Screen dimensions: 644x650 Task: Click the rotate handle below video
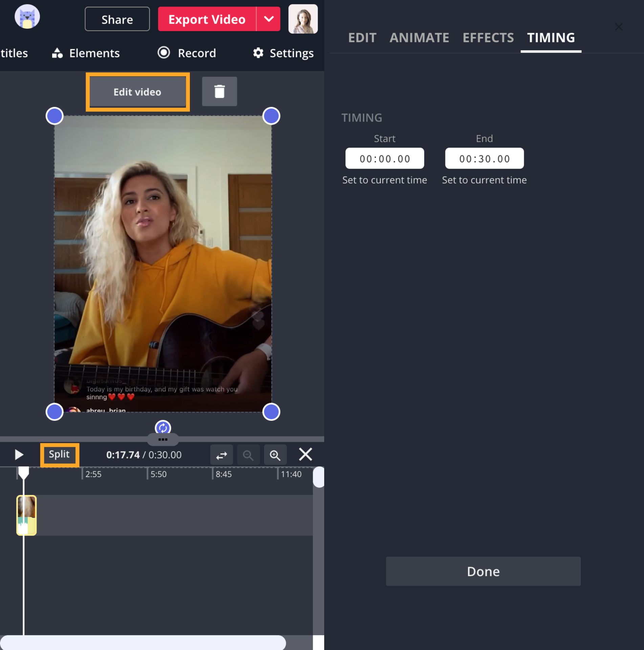pos(163,428)
